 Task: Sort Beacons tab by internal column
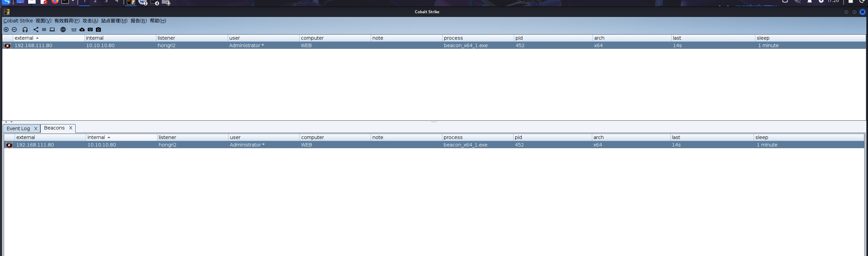click(121, 137)
